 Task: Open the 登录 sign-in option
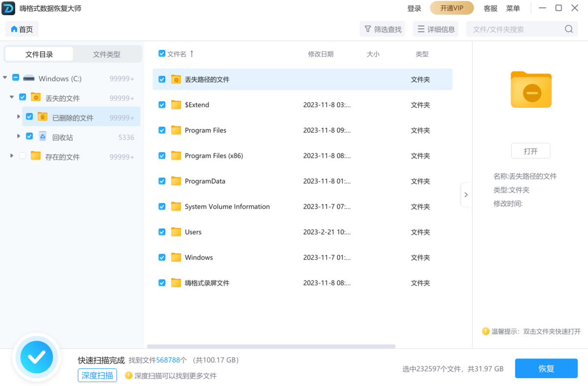click(x=414, y=8)
